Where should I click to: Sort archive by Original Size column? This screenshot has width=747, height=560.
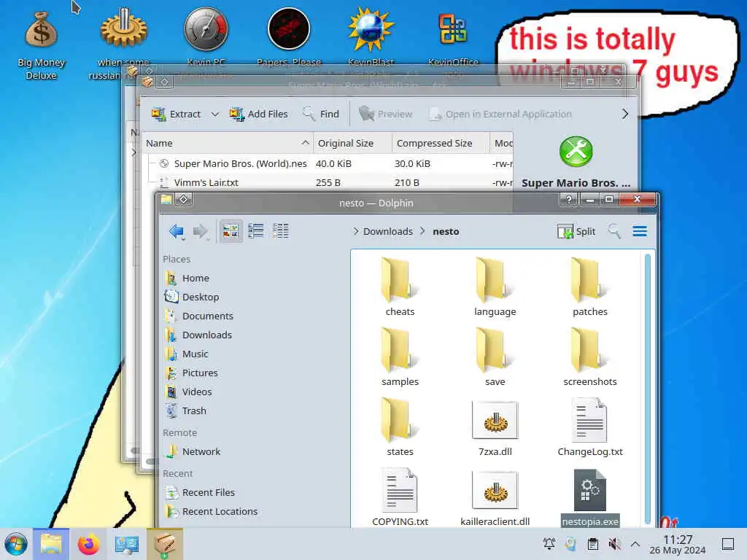coord(352,143)
